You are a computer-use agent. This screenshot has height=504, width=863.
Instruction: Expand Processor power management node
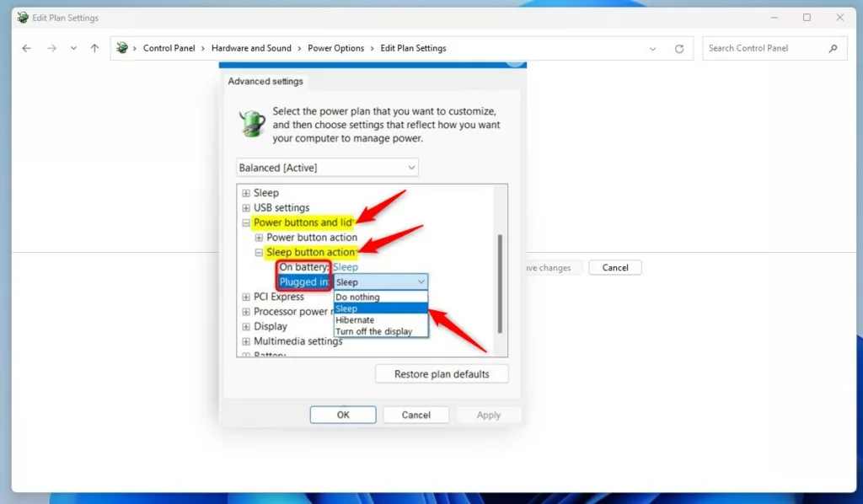click(246, 312)
